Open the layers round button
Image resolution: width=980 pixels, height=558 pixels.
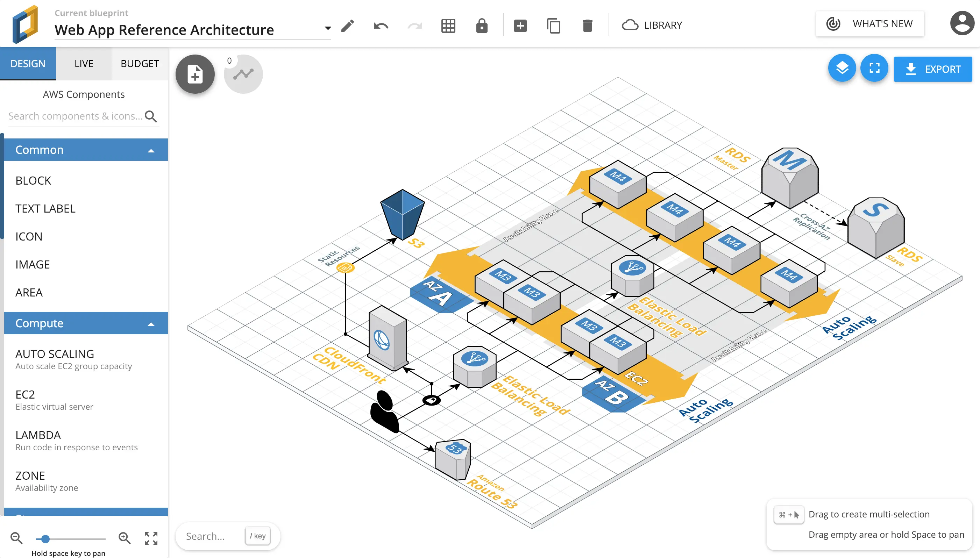841,68
